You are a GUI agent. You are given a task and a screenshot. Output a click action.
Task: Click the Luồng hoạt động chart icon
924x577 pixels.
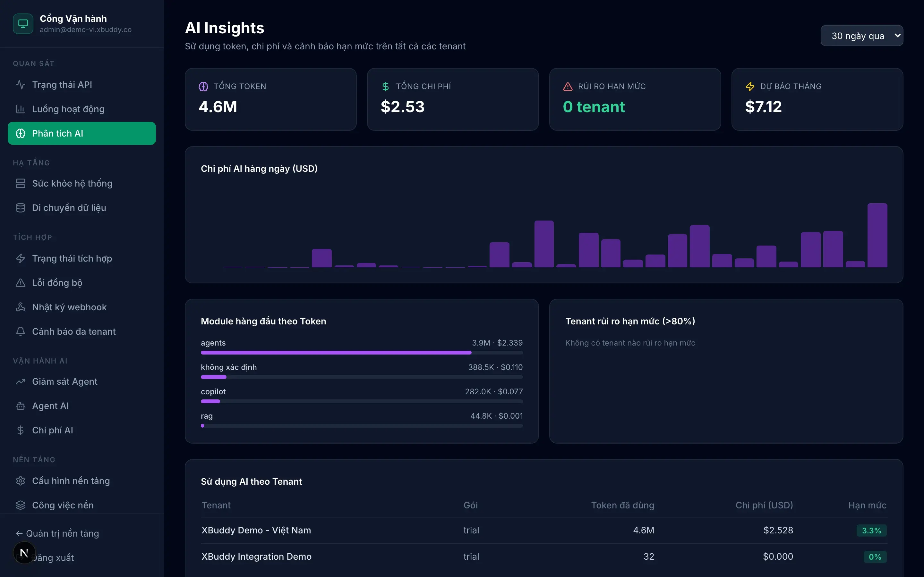tap(21, 109)
